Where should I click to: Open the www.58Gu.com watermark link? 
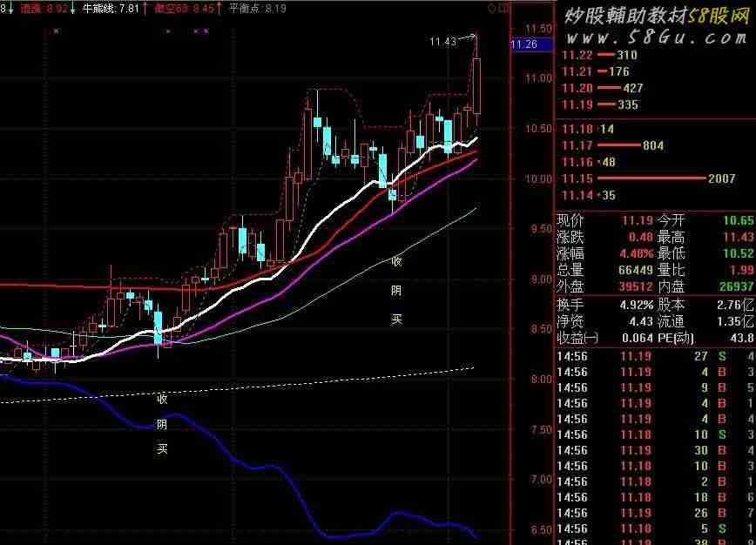[x=653, y=37]
